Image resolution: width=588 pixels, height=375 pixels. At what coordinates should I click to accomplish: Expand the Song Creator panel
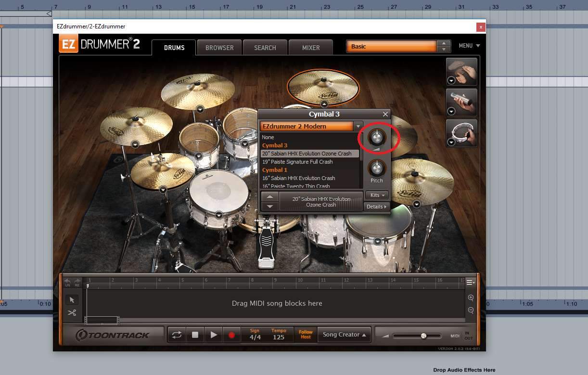pos(344,335)
